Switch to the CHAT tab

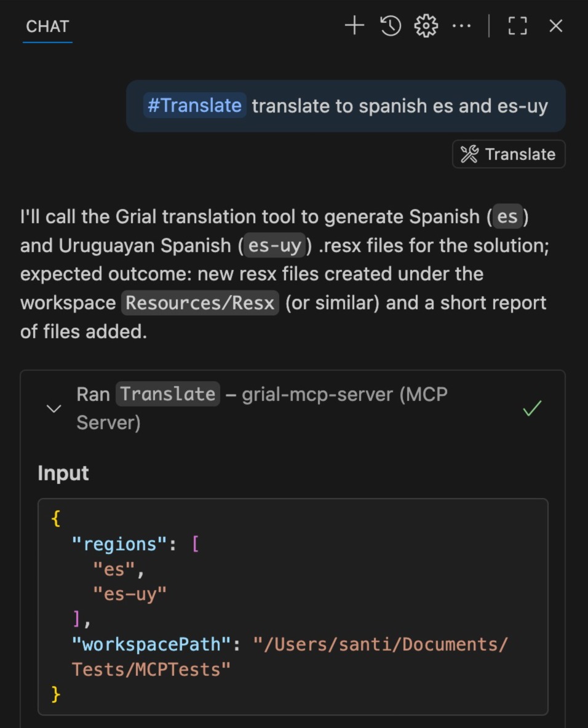click(x=47, y=26)
